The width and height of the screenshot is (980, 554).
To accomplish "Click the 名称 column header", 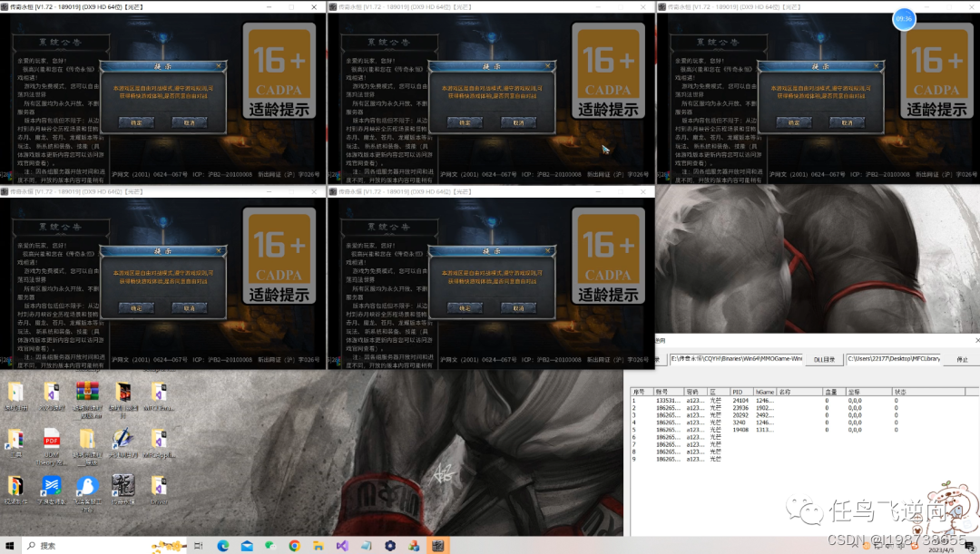I will point(799,392).
